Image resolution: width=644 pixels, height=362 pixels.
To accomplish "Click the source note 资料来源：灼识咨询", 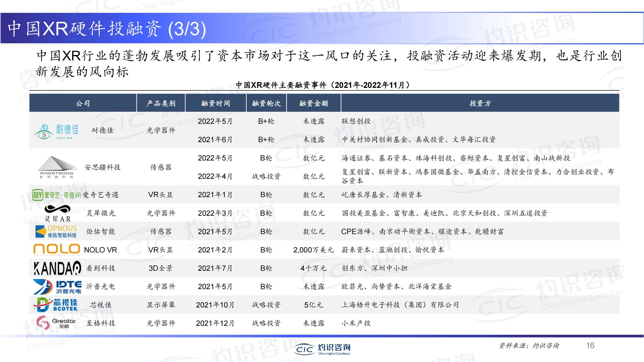I will [x=529, y=346].
